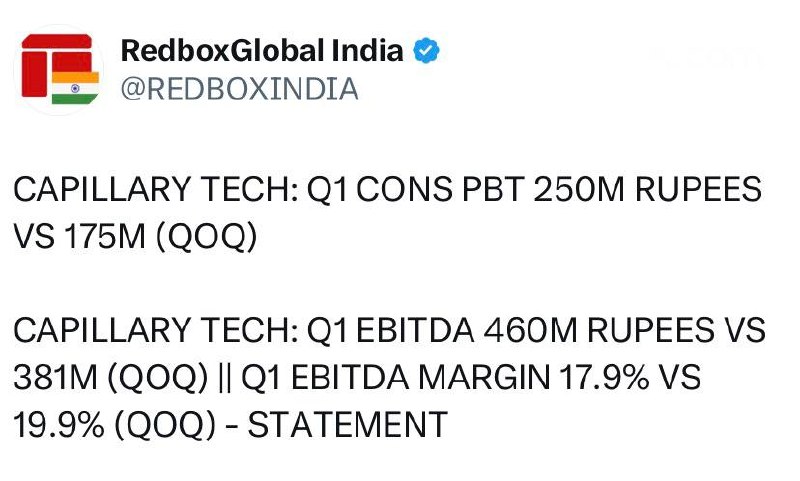Click the text 'VS 175M (QOQ)'
The height and width of the screenshot is (481, 800).
[135, 237]
